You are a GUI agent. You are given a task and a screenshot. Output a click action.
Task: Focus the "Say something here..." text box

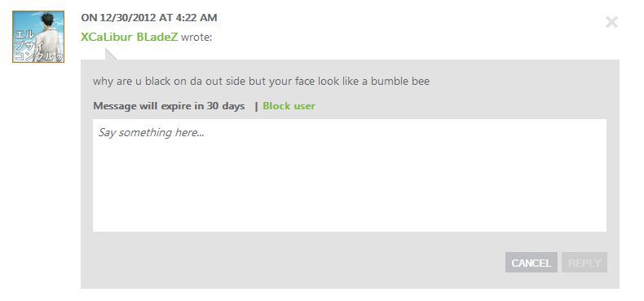tap(350, 175)
